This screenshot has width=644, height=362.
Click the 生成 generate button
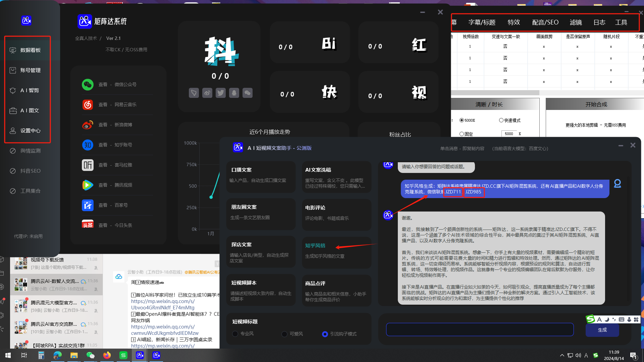point(602,330)
